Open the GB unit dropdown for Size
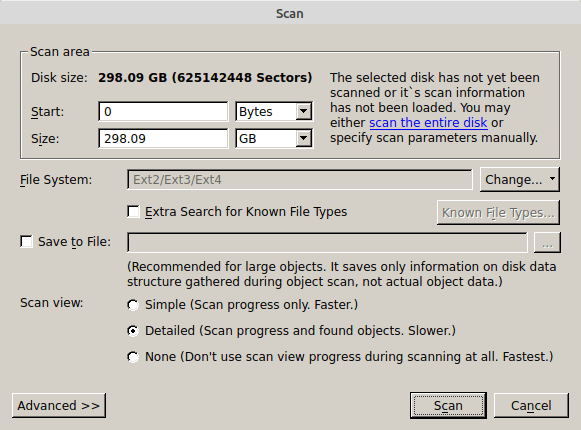The height and width of the screenshot is (430, 581). (x=274, y=139)
